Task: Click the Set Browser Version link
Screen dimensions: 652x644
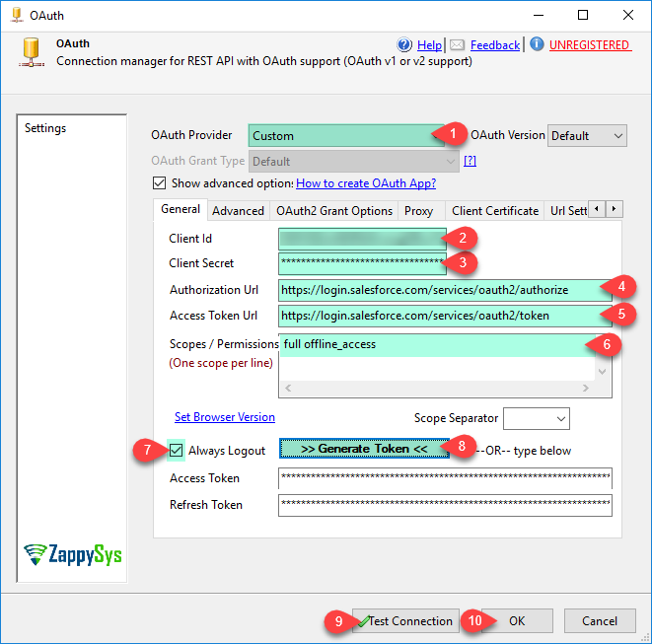Action: 225,417
